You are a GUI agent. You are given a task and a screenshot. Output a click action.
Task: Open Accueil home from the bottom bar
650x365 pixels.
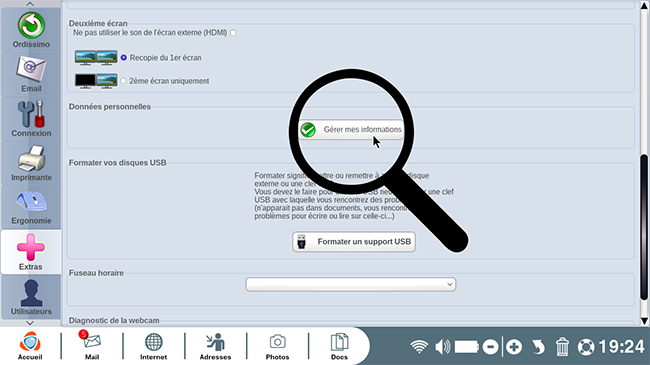(30, 346)
